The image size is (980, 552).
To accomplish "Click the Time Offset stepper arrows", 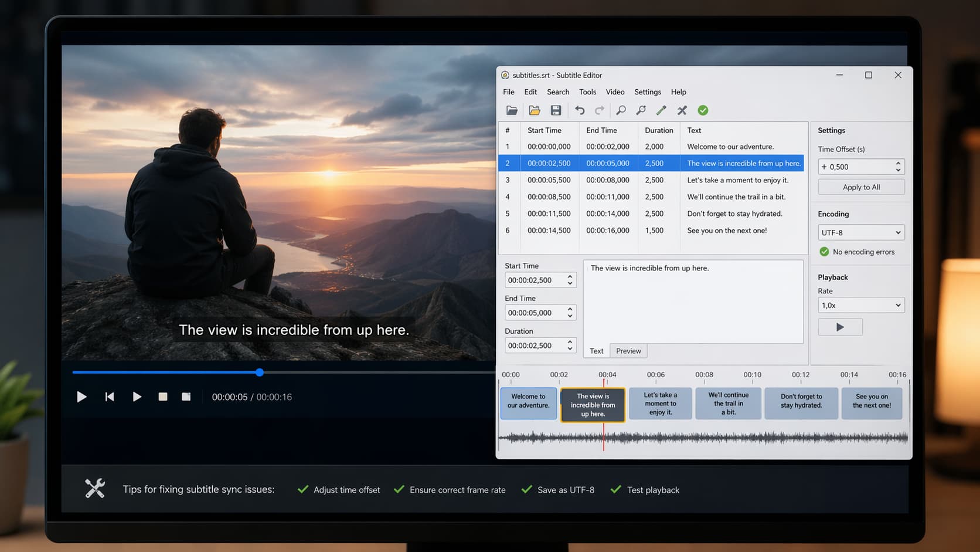I will 898,167.
